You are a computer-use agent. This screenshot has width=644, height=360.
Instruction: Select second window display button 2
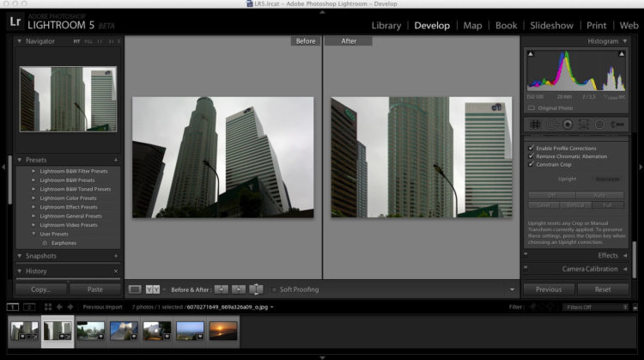(29, 307)
